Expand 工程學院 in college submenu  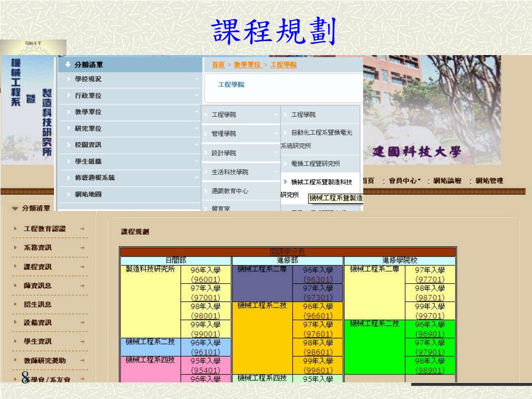(x=241, y=115)
